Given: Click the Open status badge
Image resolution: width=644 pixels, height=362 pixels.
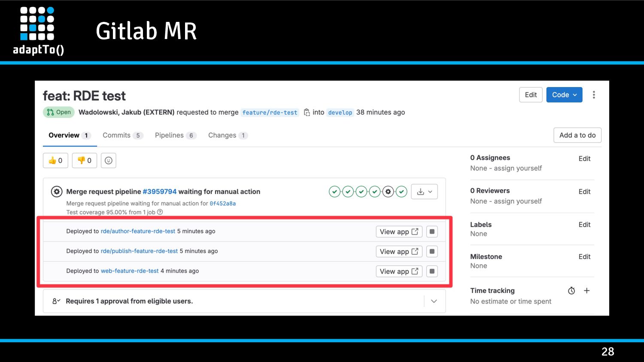Looking at the screenshot, I should click(x=59, y=112).
